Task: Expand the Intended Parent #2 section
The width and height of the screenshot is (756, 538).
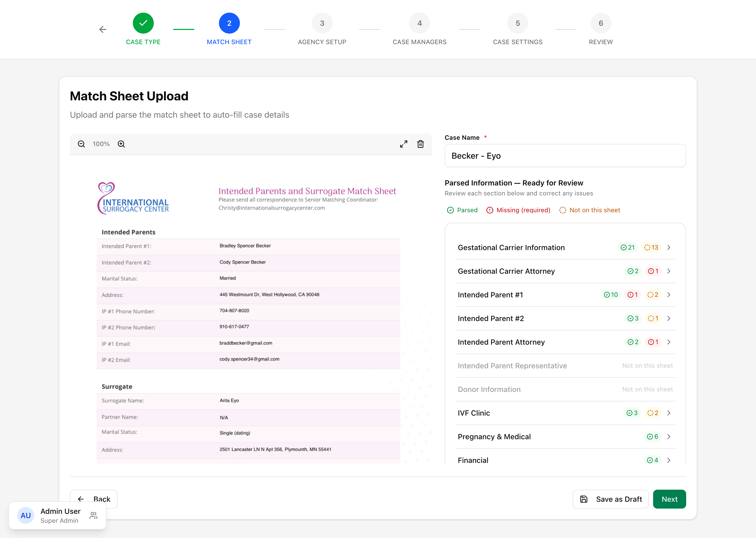Action: click(x=565, y=318)
